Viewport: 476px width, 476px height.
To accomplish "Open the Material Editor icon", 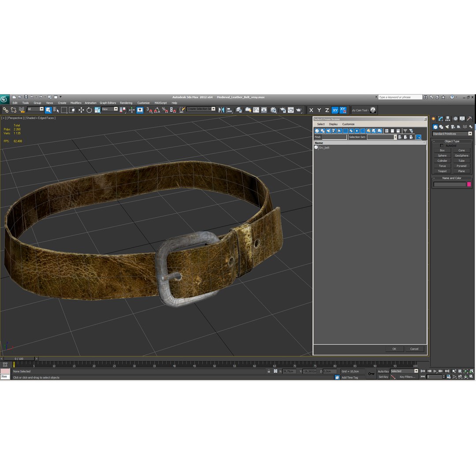I will [x=274, y=110].
